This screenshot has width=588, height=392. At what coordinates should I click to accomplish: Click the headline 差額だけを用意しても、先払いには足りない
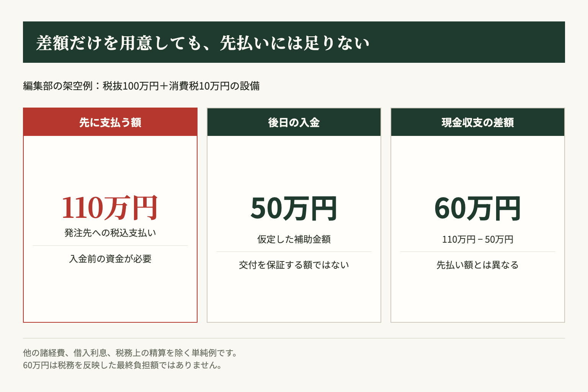[203, 42]
